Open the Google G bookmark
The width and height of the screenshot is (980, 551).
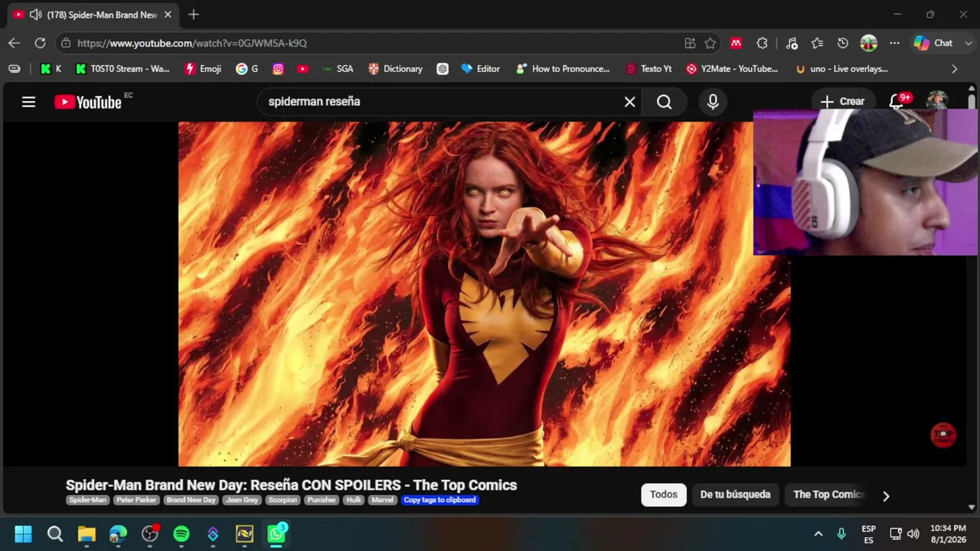point(247,69)
